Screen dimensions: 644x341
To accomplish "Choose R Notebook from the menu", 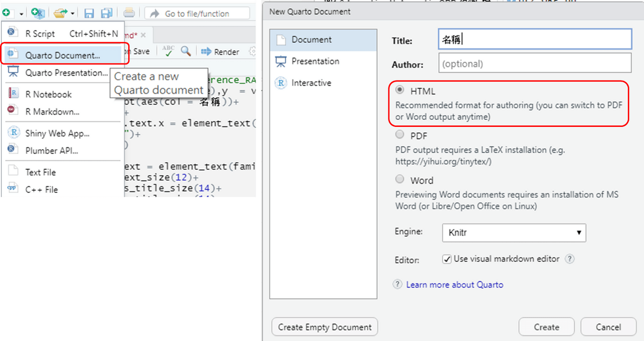I will [x=63, y=94].
